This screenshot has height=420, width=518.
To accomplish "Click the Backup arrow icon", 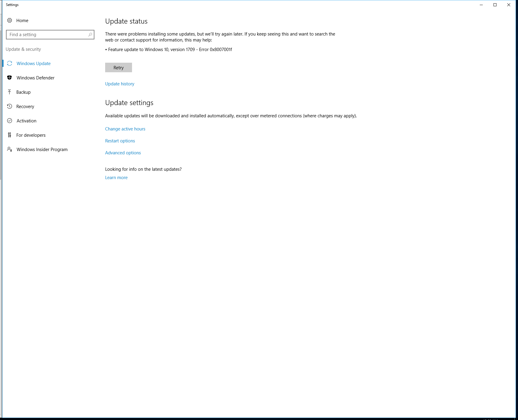I will 10,92.
